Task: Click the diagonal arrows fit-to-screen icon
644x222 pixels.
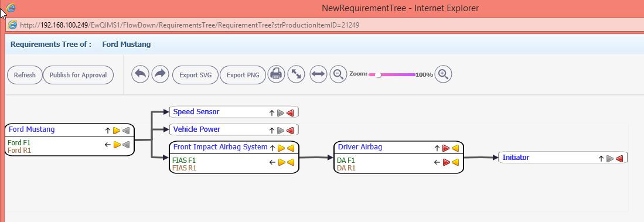Action: coord(296,75)
